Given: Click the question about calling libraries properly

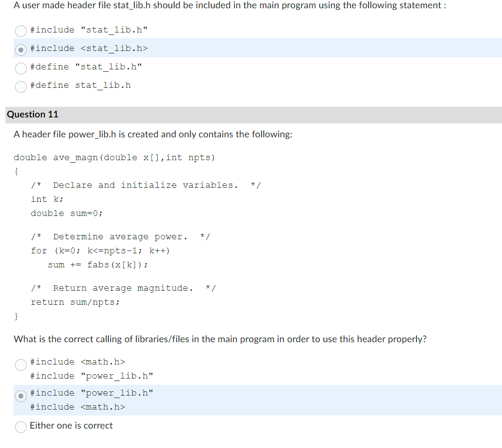Looking at the screenshot, I should 218,339.
